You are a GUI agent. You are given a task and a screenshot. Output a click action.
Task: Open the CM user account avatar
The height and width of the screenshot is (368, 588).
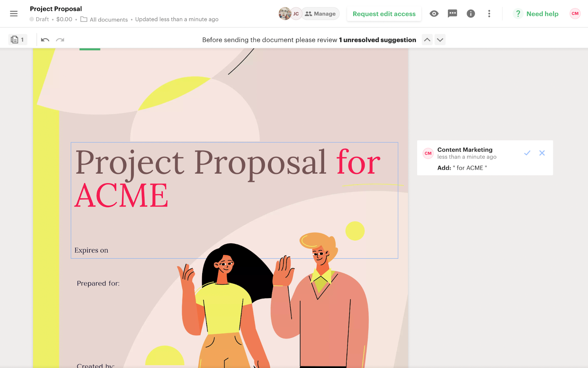(x=575, y=14)
